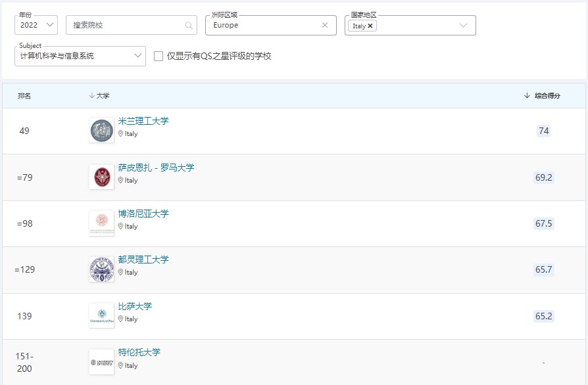588x385 pixels.
Task: Click the 博洛尼亚大学 logo
Action: [101, 223]
